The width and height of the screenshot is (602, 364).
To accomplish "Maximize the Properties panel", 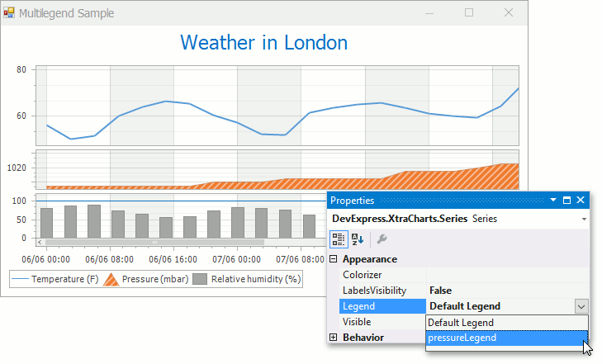I will coord(566,200).
